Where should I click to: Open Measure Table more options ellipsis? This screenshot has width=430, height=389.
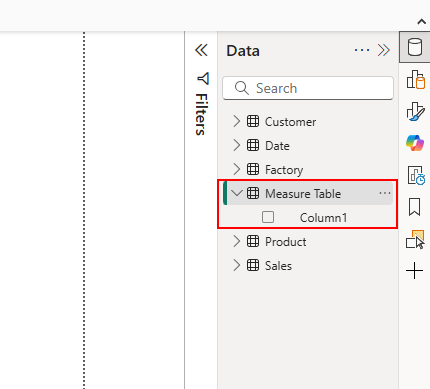[385, 193]
